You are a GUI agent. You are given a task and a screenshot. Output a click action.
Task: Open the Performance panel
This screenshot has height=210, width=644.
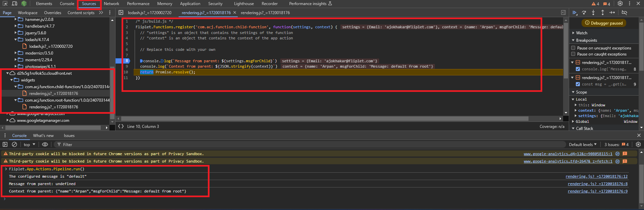pos(138,4)
